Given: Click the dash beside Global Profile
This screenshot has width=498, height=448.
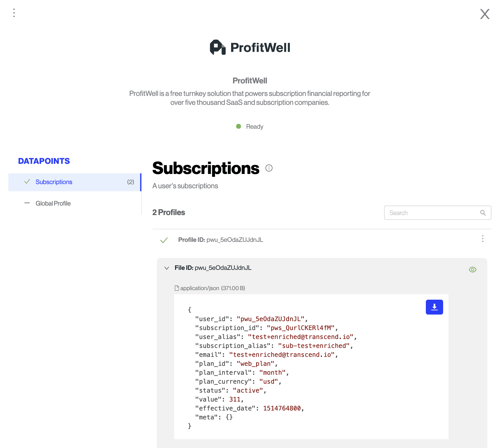Looking at the screenshot, I should pyautogui.click(x=27, y=203).
